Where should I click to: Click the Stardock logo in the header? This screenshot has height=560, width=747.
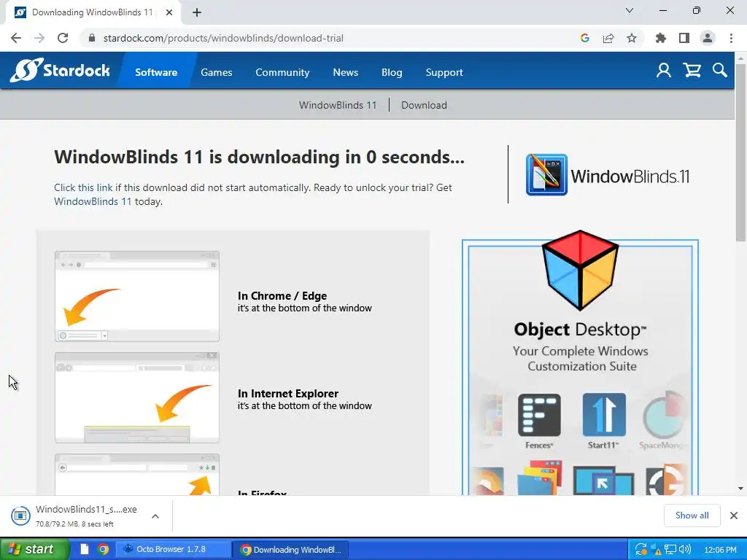tap(60, 71)
